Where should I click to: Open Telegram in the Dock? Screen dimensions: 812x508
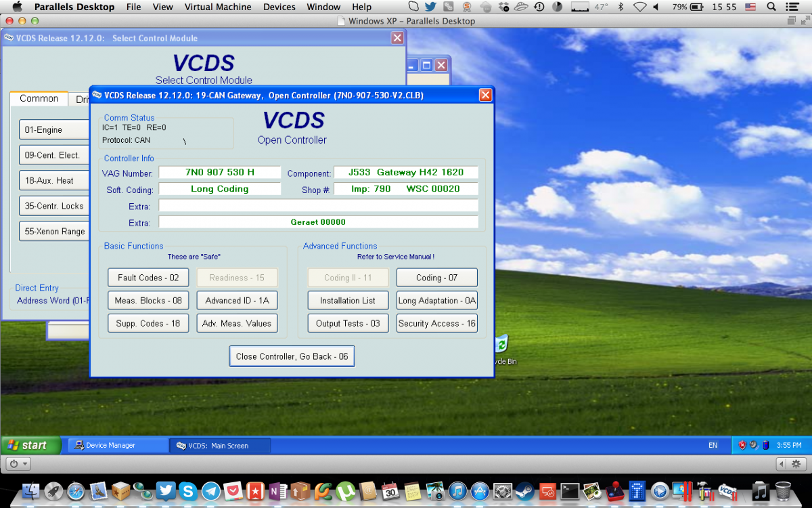(x=210, y=491)
